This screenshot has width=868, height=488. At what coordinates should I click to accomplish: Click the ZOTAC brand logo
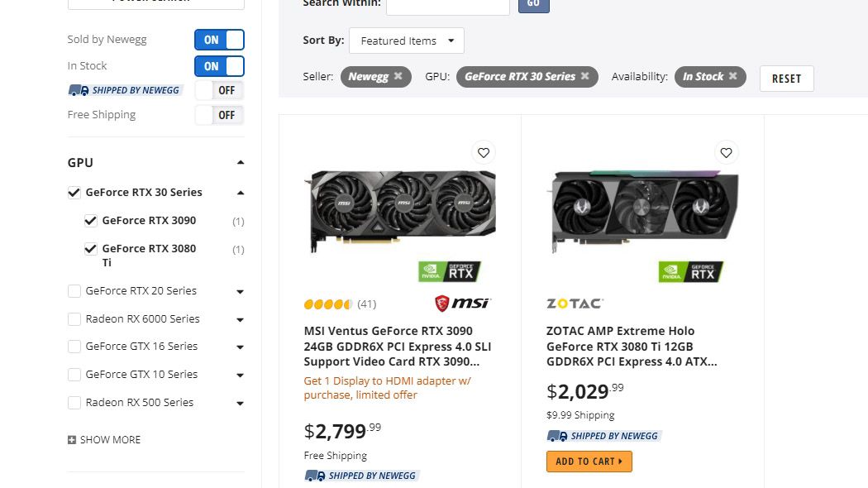click(x=574, y=304)
